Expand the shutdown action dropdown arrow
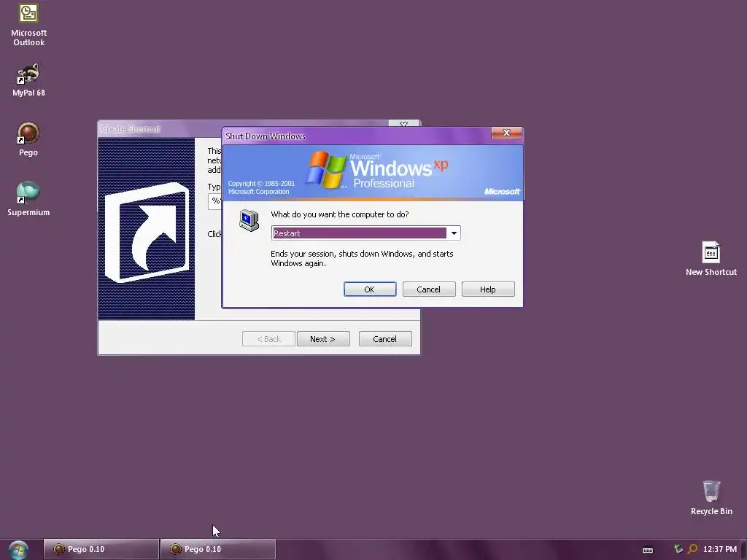Image resolution: width=747 pixels, height=560 pixels. (x=454, y=233)
